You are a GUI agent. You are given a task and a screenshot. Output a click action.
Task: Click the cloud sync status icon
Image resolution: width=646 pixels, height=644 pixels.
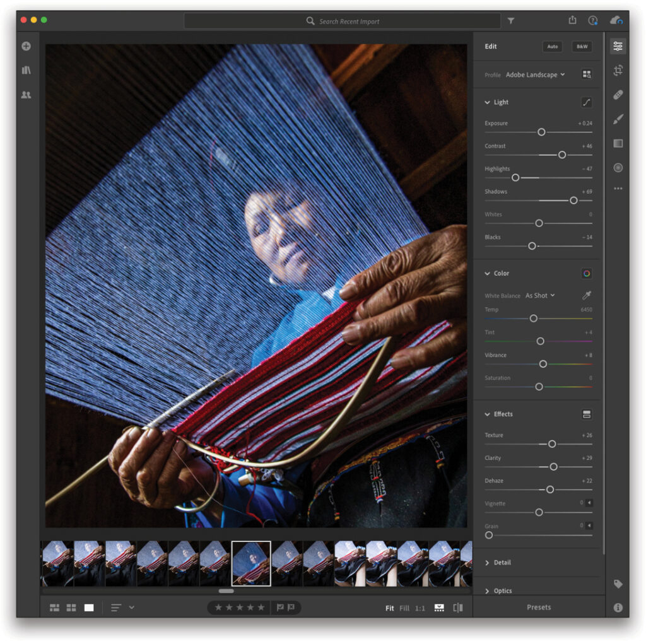click(x=616, y=20)
